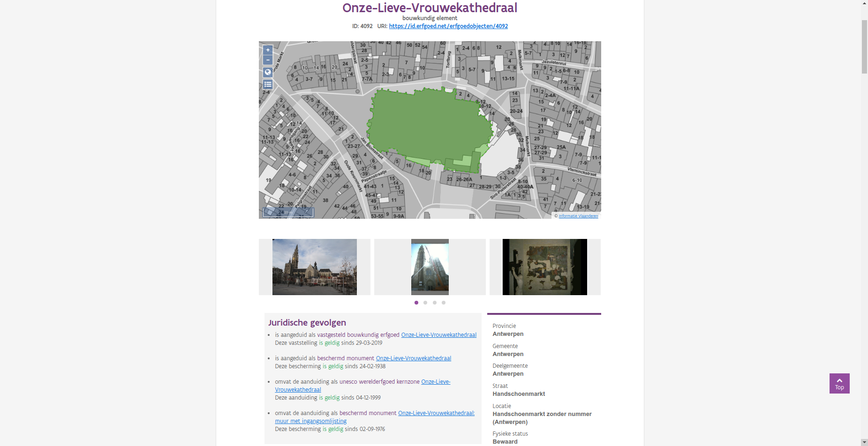868x446 pixels.
Task: Open the map layer list icon
Action: tap(268, 84)
